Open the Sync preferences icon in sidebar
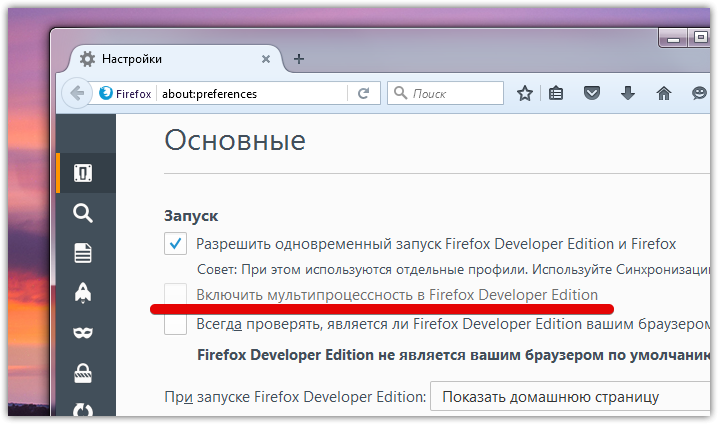 point(83,409)
